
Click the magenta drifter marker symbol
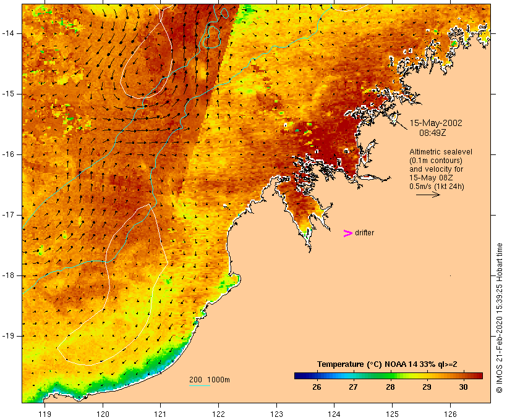[347, 233]
